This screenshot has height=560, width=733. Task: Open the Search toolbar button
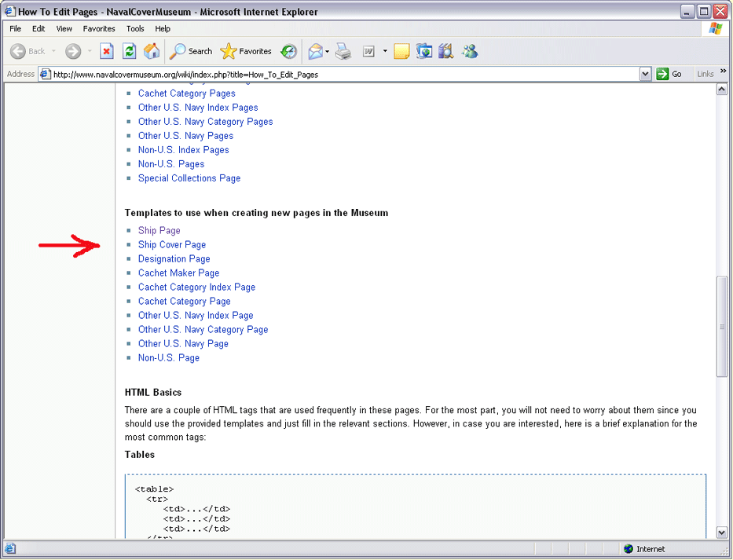click(191, 52)
